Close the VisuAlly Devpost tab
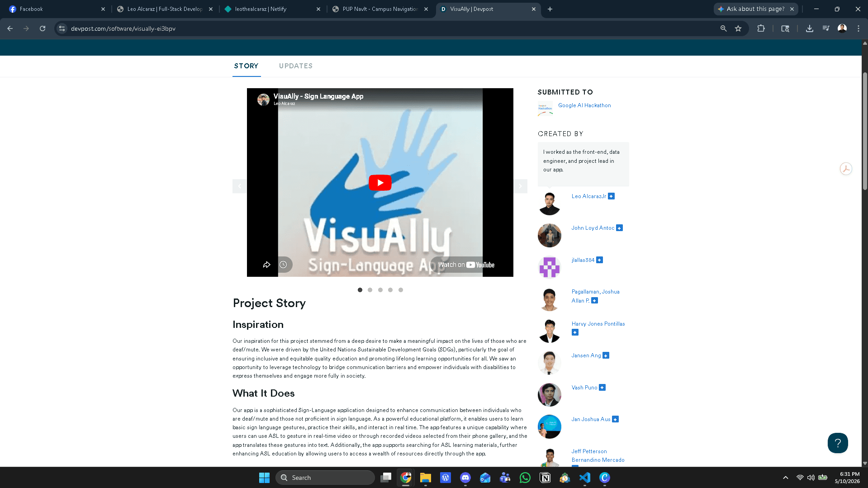The image size is (868, 488). [534, 9]
